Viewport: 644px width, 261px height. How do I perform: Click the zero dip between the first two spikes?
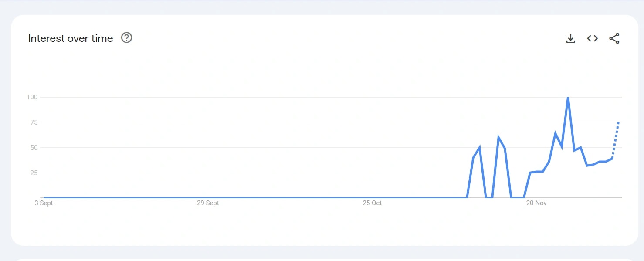pyautogui.click(x=489, y=197)
